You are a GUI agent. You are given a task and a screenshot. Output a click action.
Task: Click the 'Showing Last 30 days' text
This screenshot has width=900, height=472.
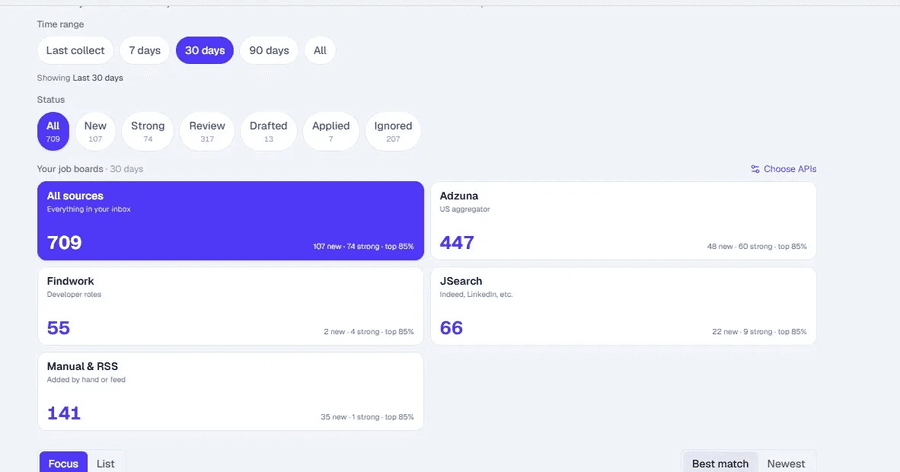tap(80, 78)
